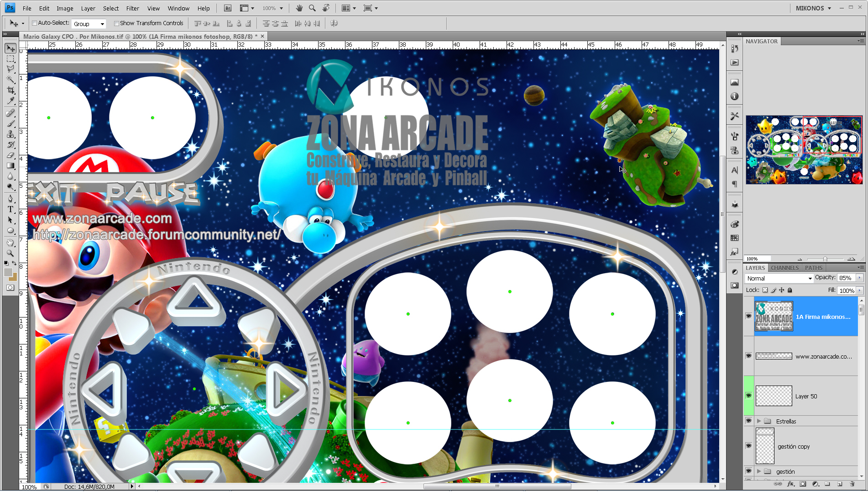Image resolution: width=868 pixels, height=492 pixels.
Task: Check Show Transform Controls
Action: pyautogui.click(x=116, y=23)
